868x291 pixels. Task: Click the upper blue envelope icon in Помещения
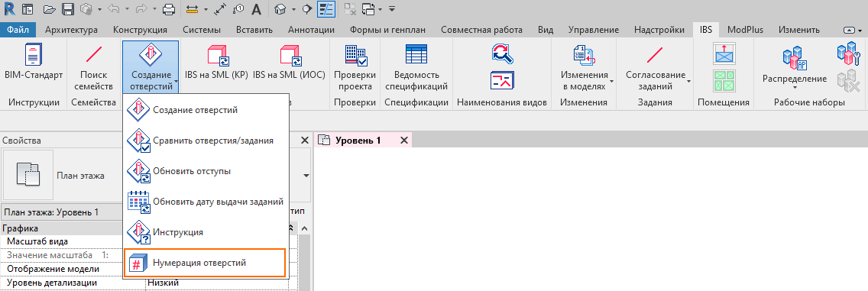coord(724,54)
